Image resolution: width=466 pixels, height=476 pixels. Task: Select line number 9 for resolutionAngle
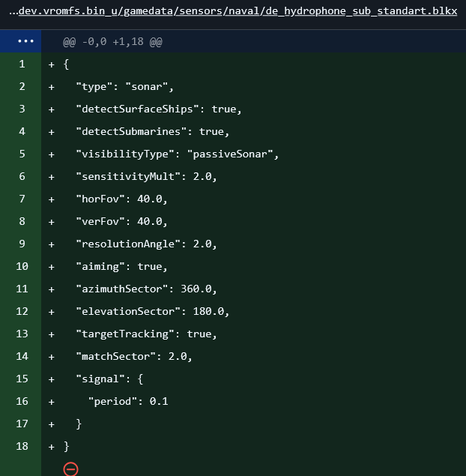[21, 244]
